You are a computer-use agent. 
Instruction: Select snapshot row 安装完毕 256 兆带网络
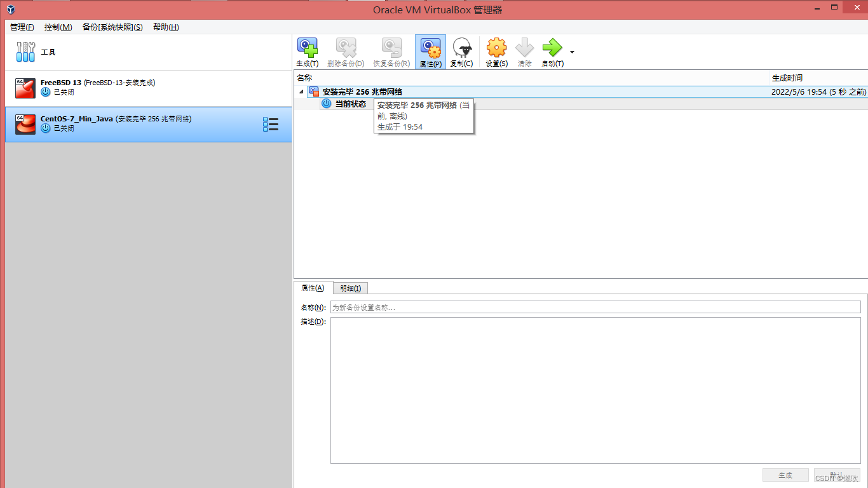pos(581,91)
